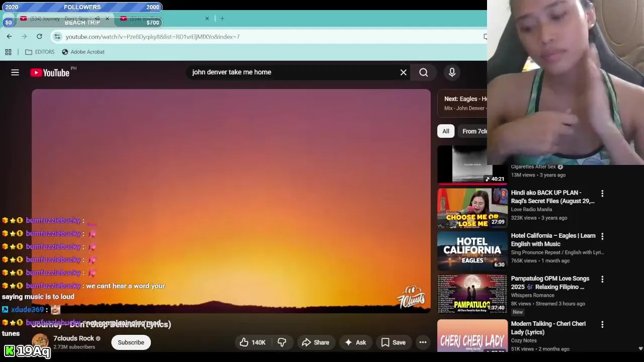The image size is (644, 362).
Task: Open options for Hotel California video
Action: [x=602, y=236]
